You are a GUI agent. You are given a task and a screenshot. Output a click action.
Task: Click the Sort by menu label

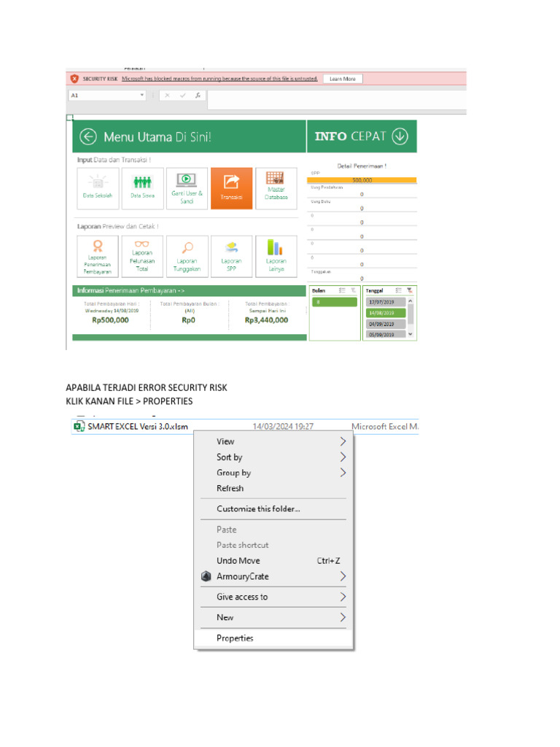[x=230, y=457]
